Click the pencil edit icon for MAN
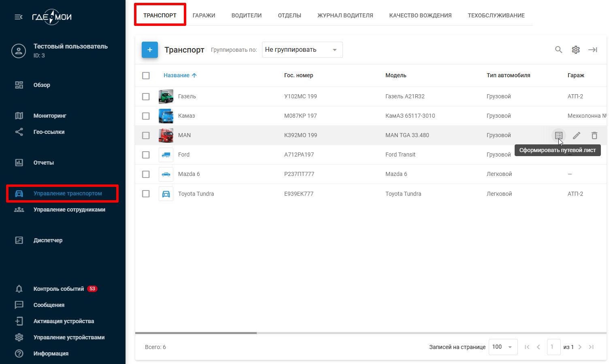 (x=577, y=135)
